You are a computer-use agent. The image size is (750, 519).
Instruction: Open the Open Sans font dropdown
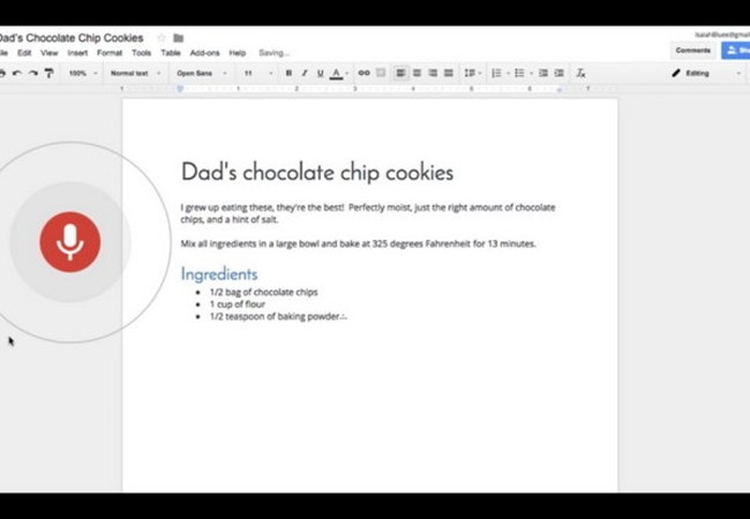pos(198,73)
